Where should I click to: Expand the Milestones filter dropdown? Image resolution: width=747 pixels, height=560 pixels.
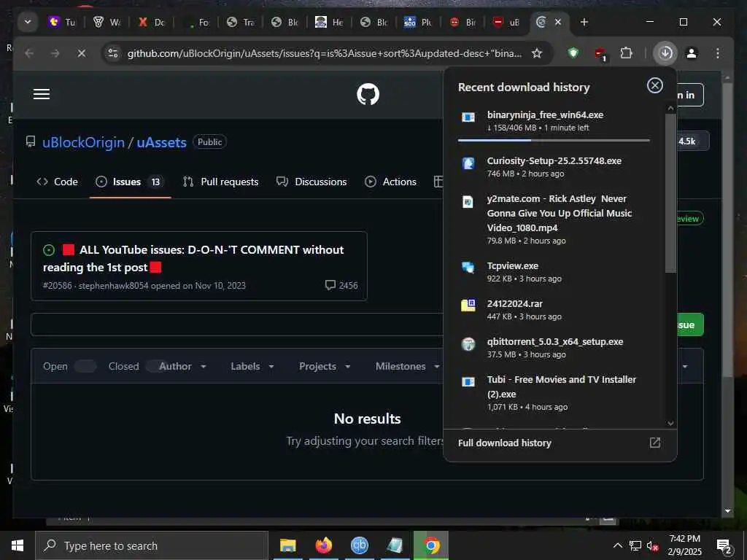[407, 366]
